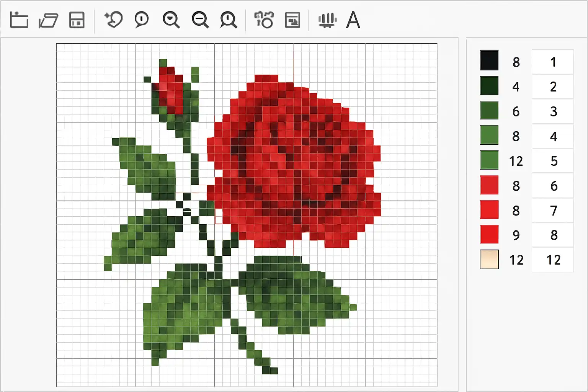Click the boxed number field showing 2
The width and height of the screenshot is (588, 392).
tap(553, 87)
